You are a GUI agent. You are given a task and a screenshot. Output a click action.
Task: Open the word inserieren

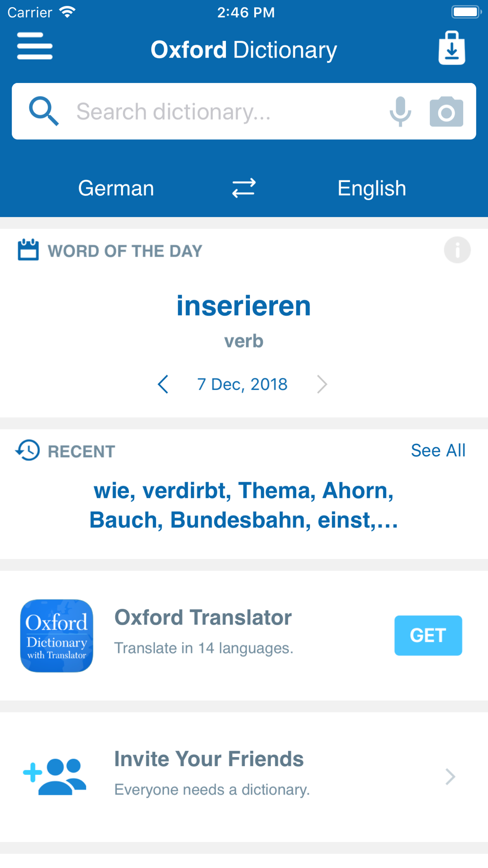(x=244, y=306)
